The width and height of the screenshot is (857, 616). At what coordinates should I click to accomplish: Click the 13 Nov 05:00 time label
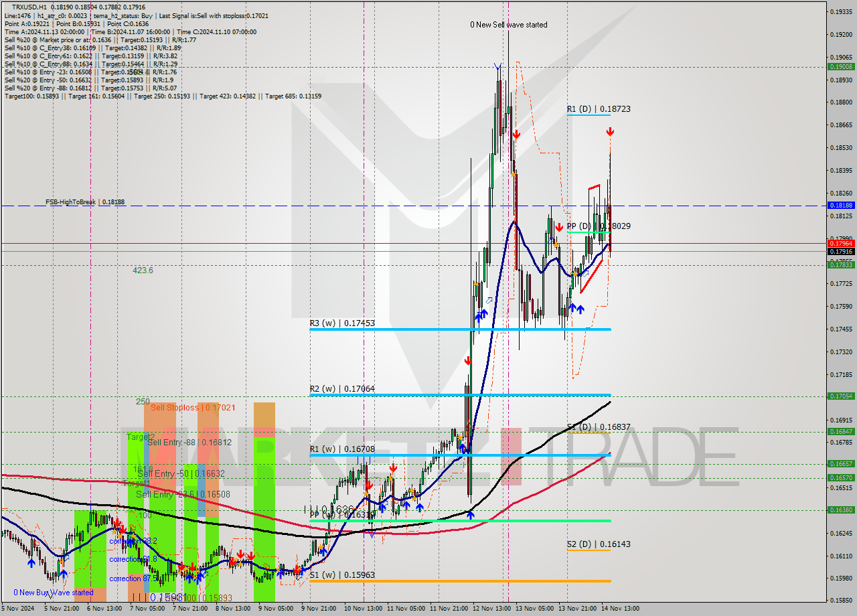coord(534,609)
